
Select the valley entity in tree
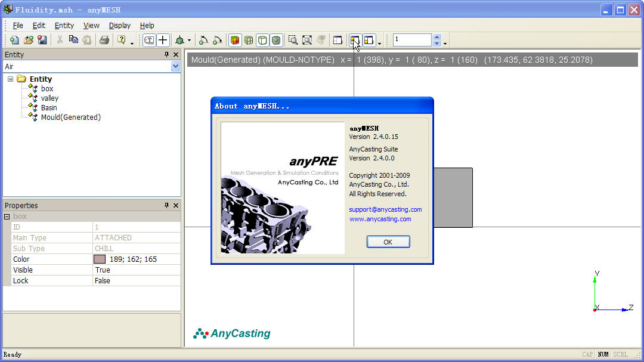tap(49, 98)
